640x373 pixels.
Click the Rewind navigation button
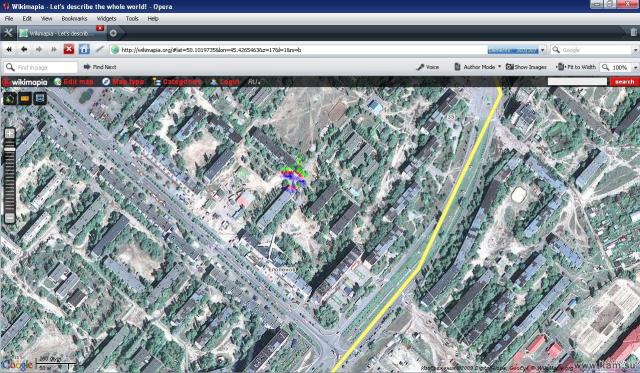coord(9,49)
